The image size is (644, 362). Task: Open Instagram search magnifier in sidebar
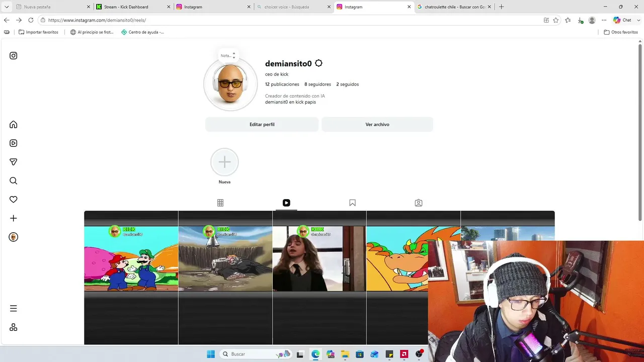tap(14, 181)
